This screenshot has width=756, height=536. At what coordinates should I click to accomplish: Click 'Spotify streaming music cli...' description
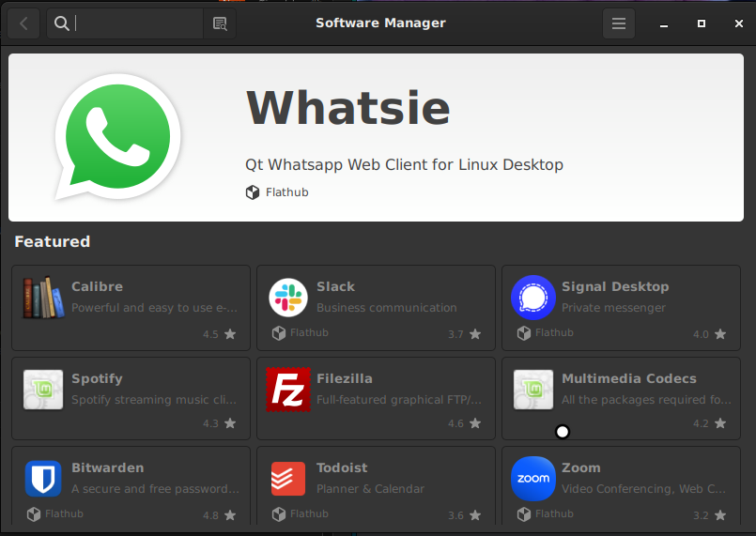click(x=154, y=400)
